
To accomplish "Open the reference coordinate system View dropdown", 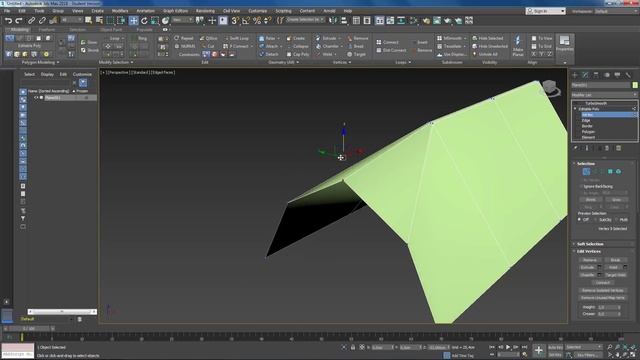I will [182, 20].
